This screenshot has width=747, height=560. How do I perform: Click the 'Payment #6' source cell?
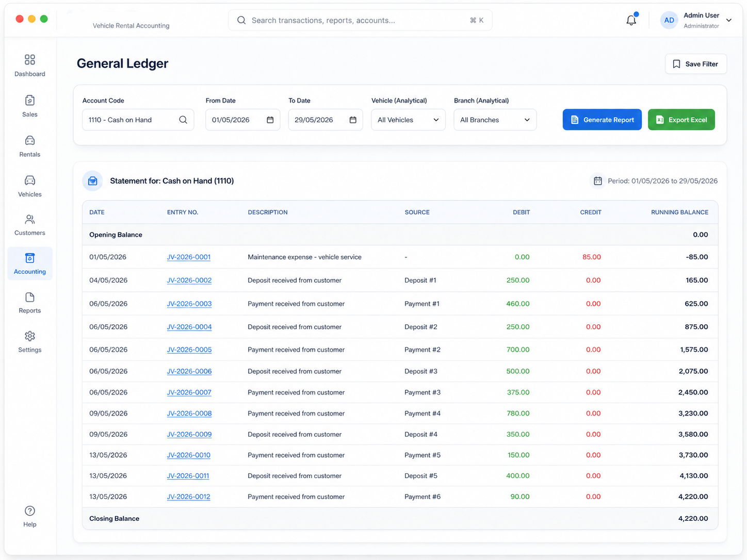click(x=423, y=497)
